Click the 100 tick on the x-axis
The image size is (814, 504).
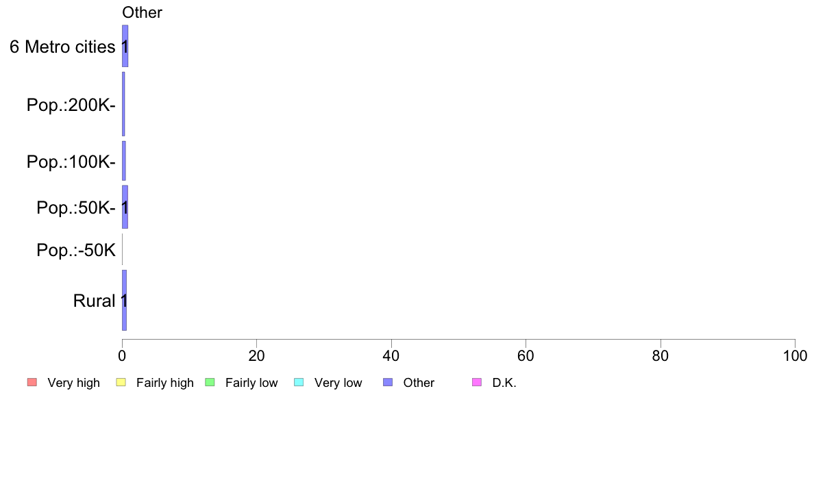(x=795, y=355)
